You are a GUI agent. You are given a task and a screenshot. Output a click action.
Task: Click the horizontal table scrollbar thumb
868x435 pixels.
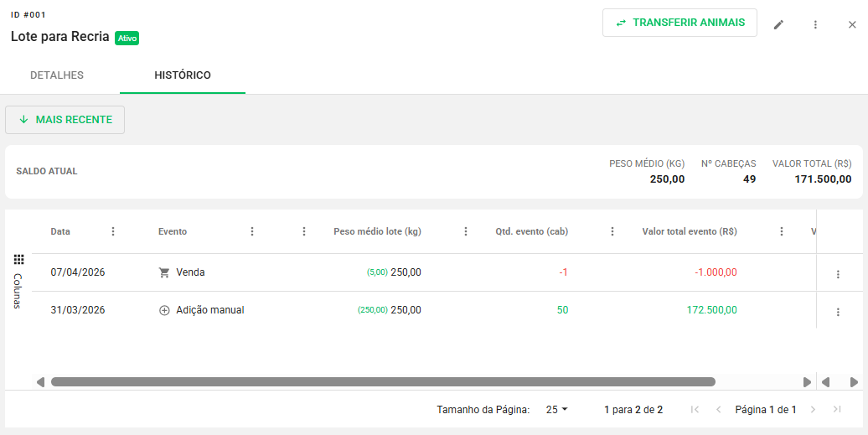[x=383, y=381]
